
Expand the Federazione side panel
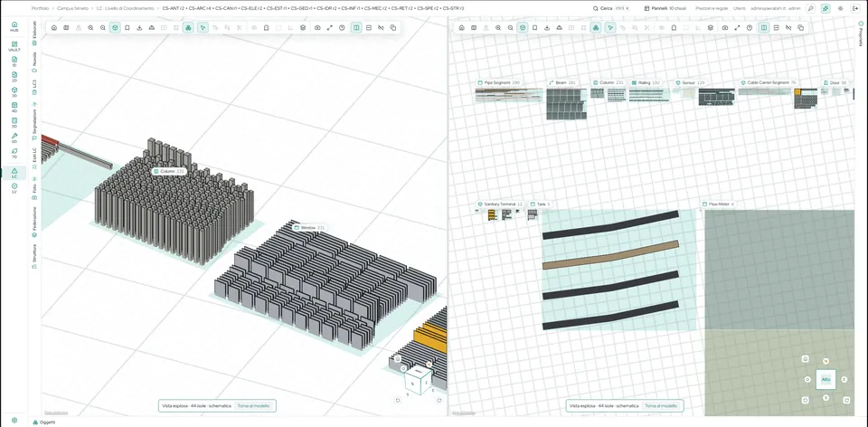pos(34,222)
